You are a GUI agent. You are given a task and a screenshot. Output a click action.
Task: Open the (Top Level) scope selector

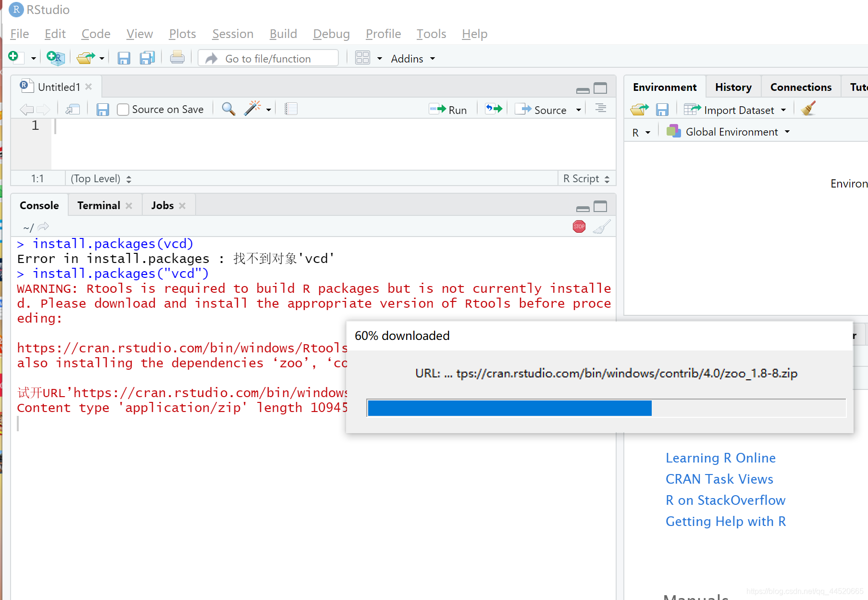(101, 179)
